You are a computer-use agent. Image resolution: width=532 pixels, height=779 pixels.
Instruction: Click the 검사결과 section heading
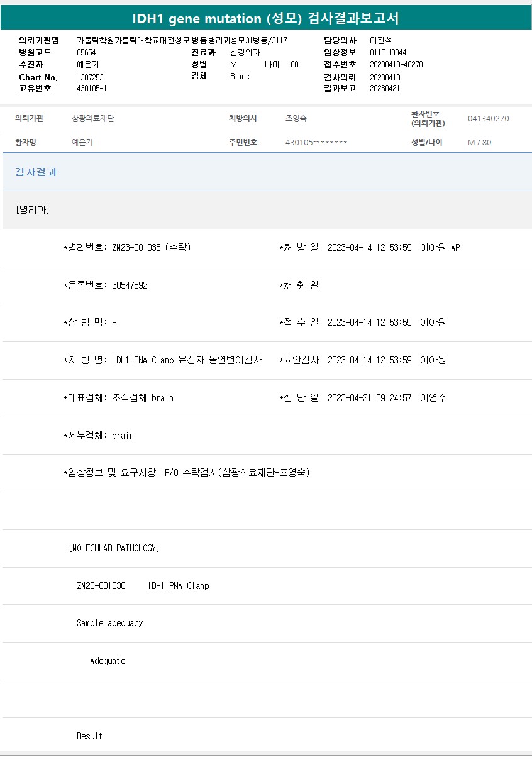pyautogui.click(x=36, y=172)
